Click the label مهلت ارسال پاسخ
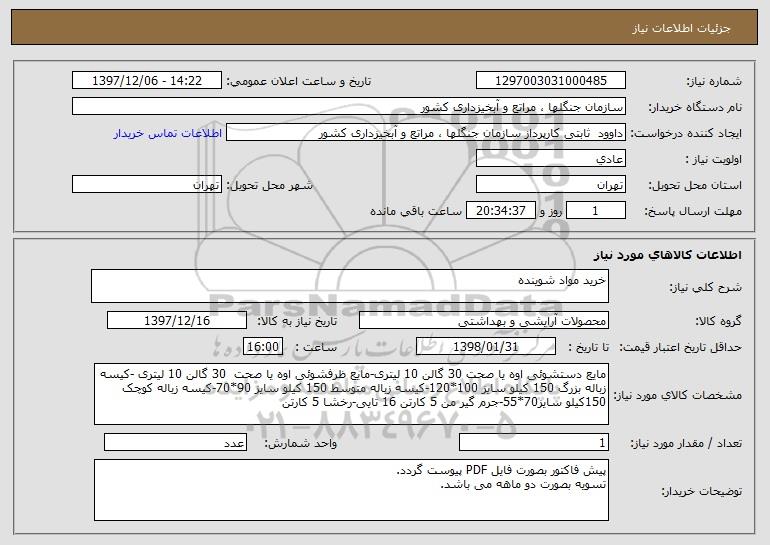770x545 pixels. [x=693, y=211]
